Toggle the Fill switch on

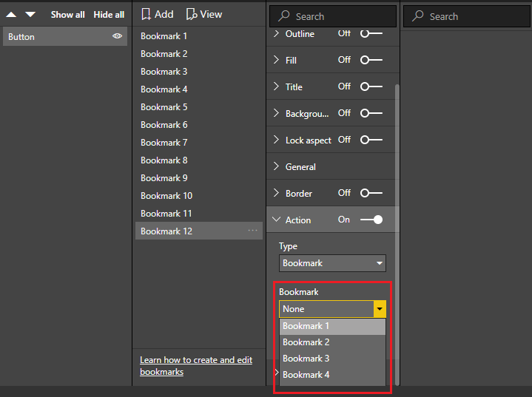point(371,60)
